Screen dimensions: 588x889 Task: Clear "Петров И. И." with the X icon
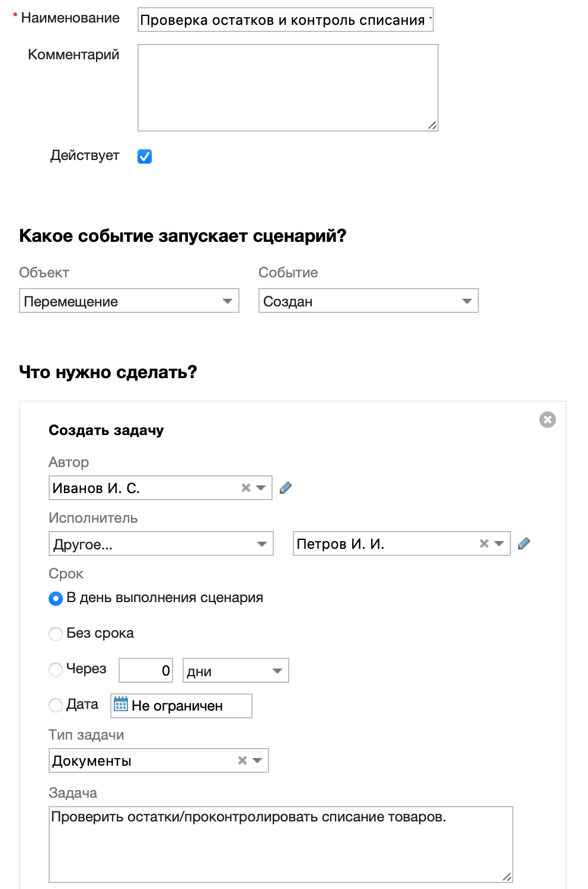[485, 543]
